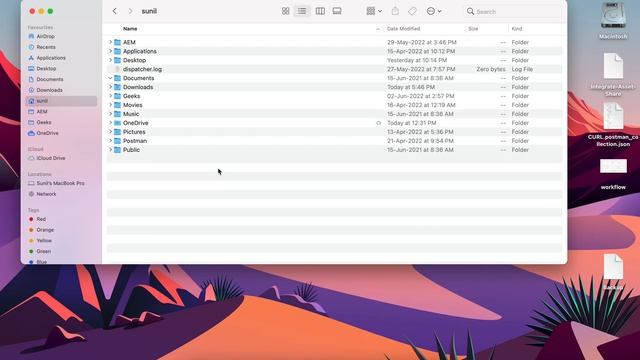Sort by the Name column header
Screen dimensions: 640x360
130,29
